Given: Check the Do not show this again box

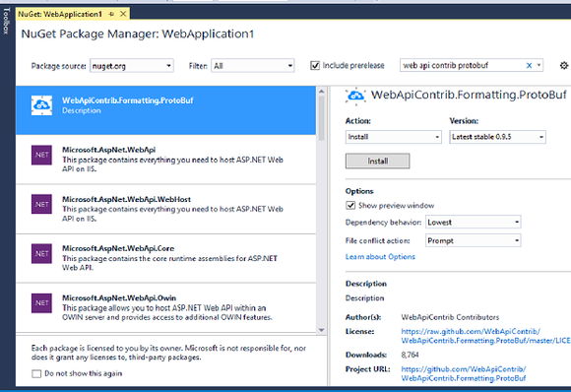Looking at the screenshot, I should (x=36, y=374).
